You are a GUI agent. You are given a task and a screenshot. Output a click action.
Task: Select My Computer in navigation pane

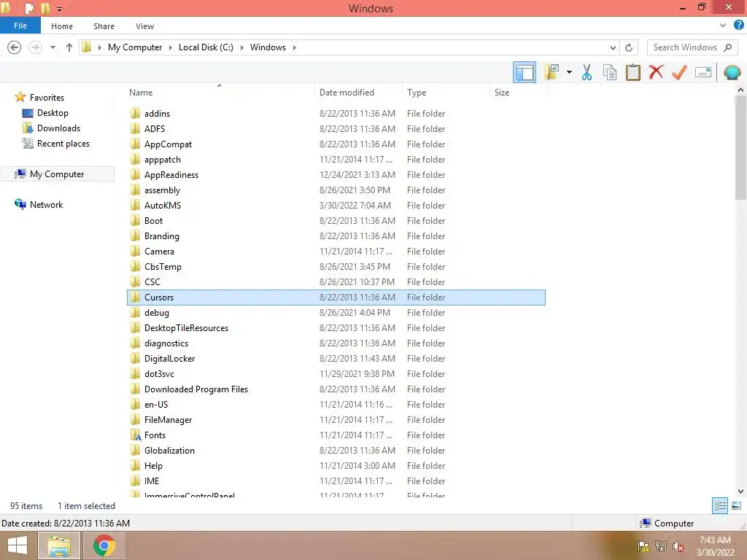pyautogui.click(x=57, y=174)
